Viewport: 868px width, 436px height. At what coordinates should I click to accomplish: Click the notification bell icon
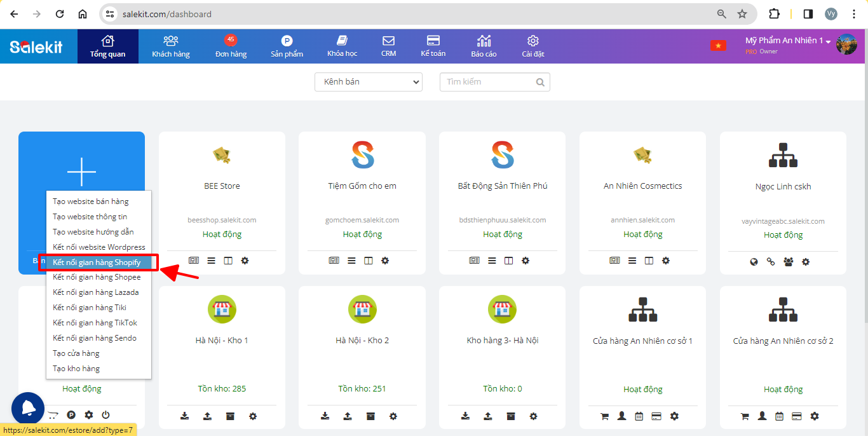pos(28,409)
